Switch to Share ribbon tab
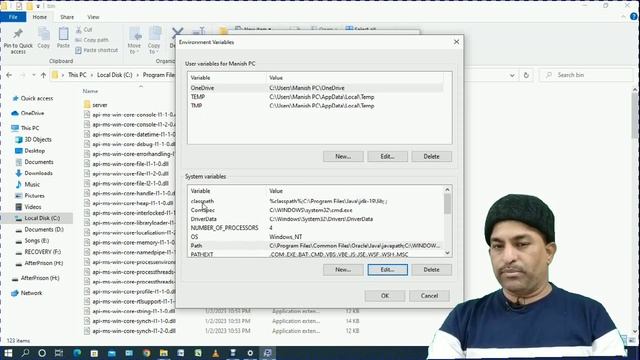This screenshot has width=640, height=360. click(67, 17)
